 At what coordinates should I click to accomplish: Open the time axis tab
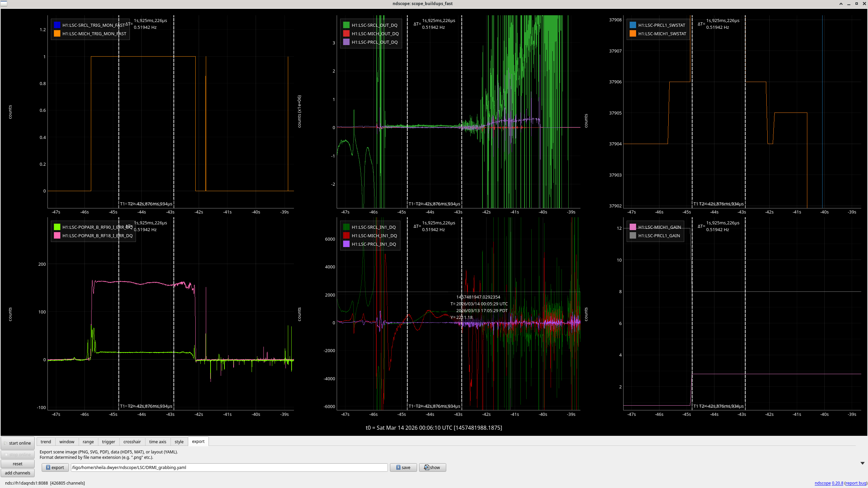pyautogui.click(x=158, y=442)
